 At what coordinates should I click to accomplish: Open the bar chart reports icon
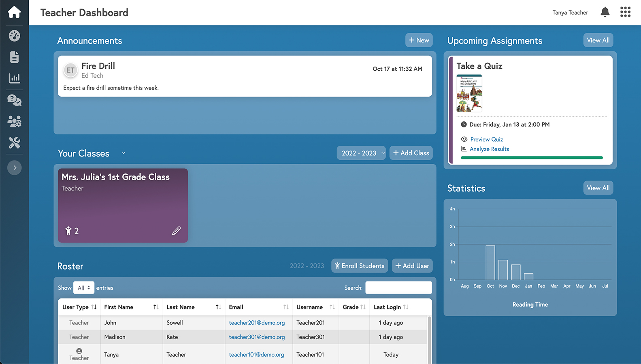[14, 78]
